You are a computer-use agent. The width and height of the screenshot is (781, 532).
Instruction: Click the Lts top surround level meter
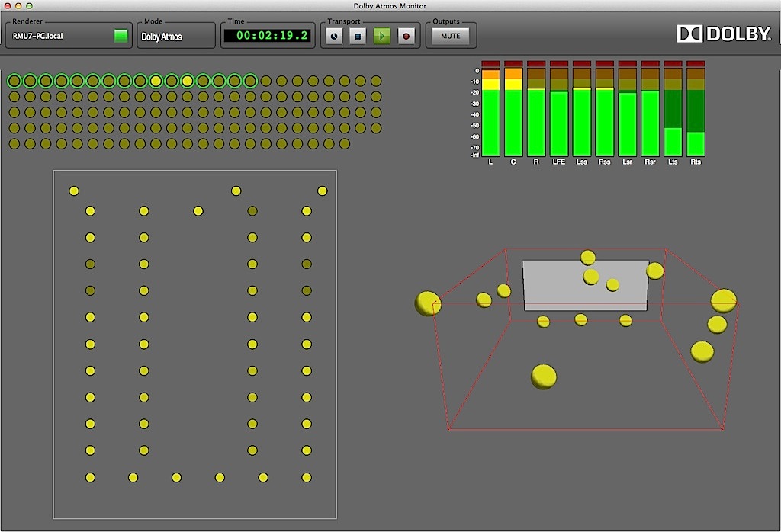(x=673, y=108)
